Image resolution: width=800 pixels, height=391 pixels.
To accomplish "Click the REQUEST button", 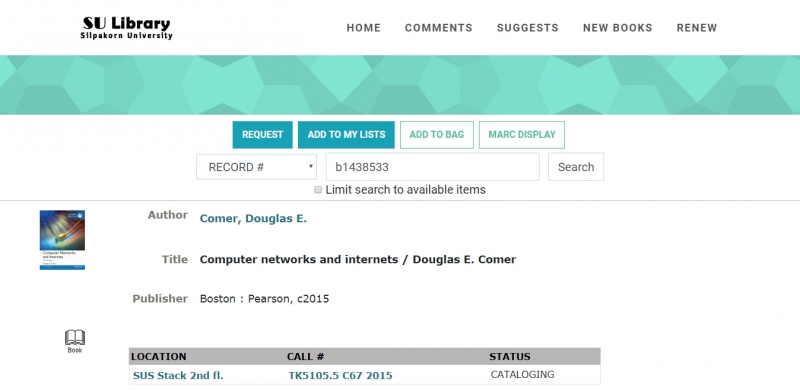I will [262, 135].
